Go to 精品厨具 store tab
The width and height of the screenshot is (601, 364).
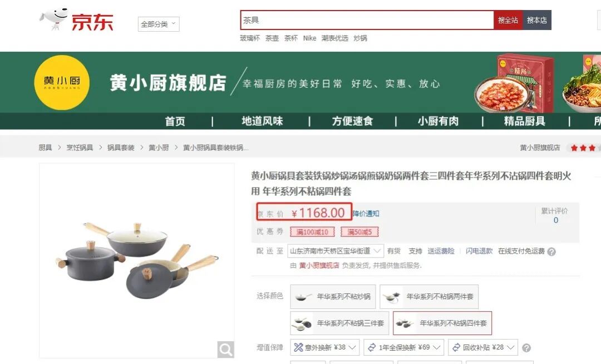pyautogui.click(x=524, y=121)
